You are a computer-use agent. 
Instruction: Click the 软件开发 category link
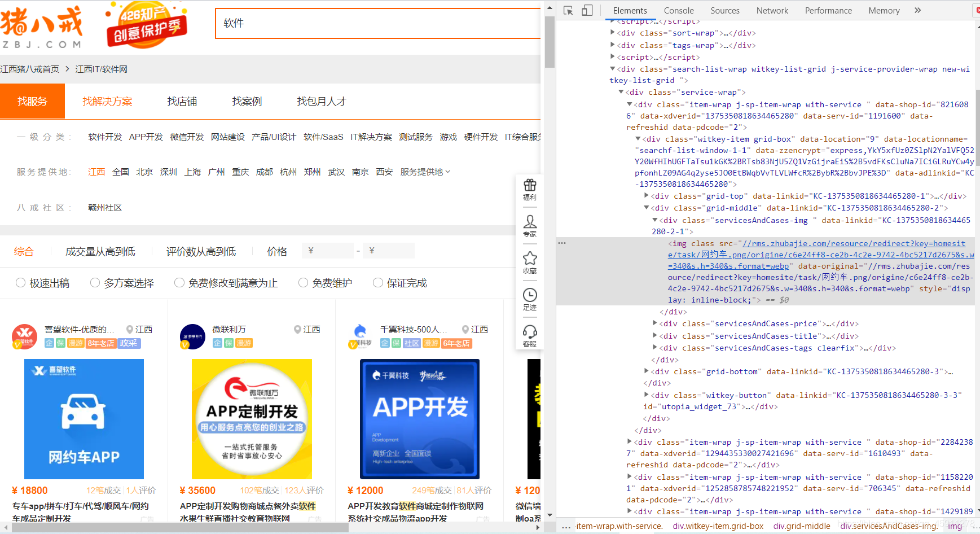pos(105,137)
